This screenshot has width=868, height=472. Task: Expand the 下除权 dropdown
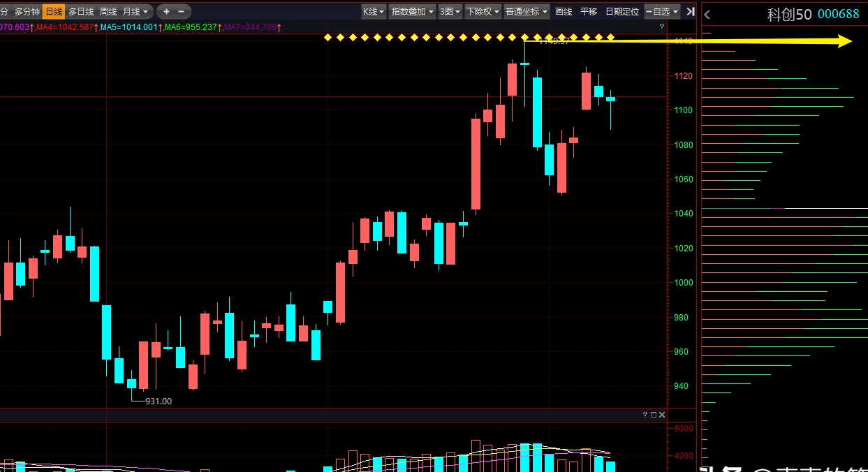tap(483, 11)
